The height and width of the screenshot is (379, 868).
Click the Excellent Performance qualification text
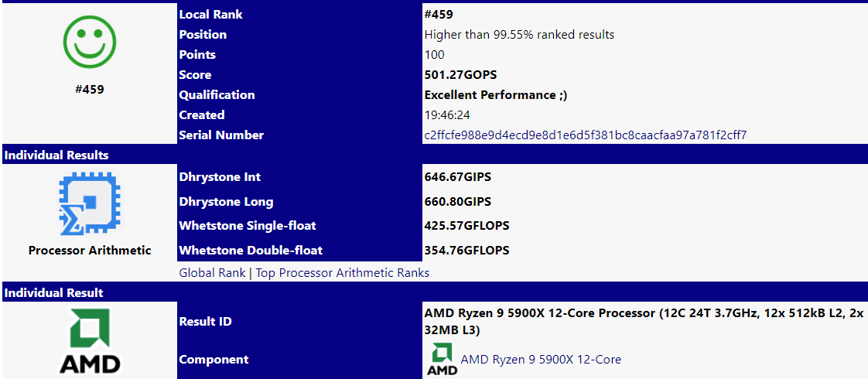click(496, 94)
